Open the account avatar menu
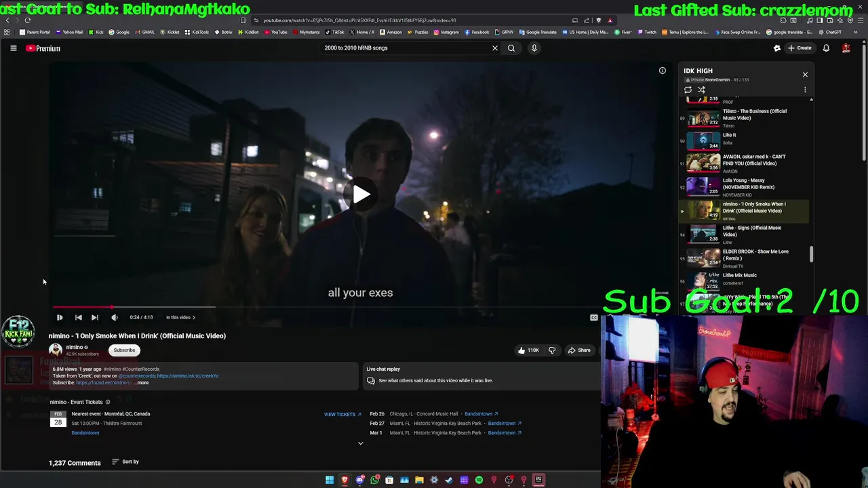This screenshot has width=868, height=488. (x=846, y=48)
